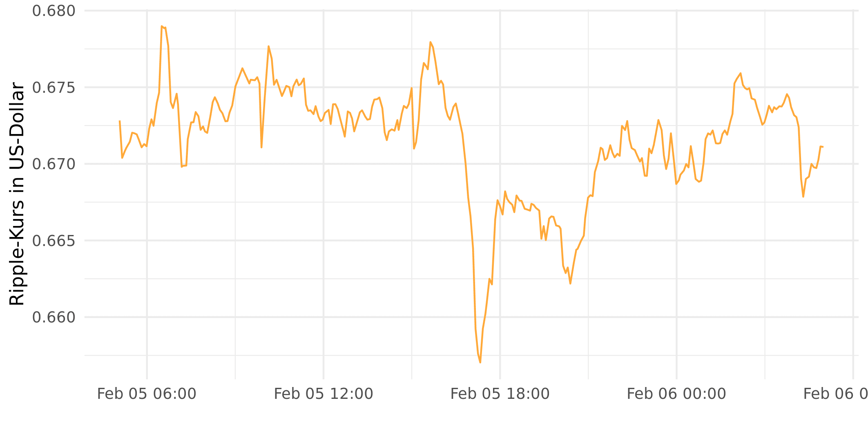Click the right end of the orange line
Screen dimensions: 868x434
[x=822, y=147]
